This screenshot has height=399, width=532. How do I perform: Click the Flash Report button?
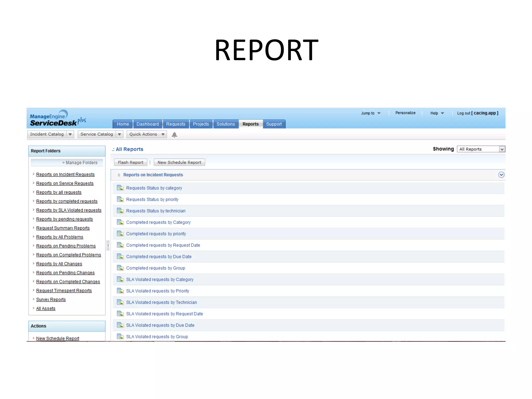[x=131, y=162]
